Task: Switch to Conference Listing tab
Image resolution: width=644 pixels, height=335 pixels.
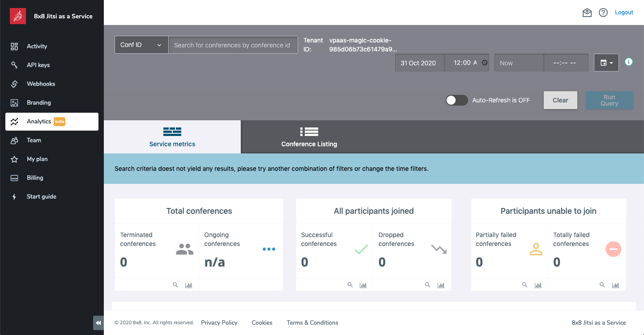Action: [309, 137]
